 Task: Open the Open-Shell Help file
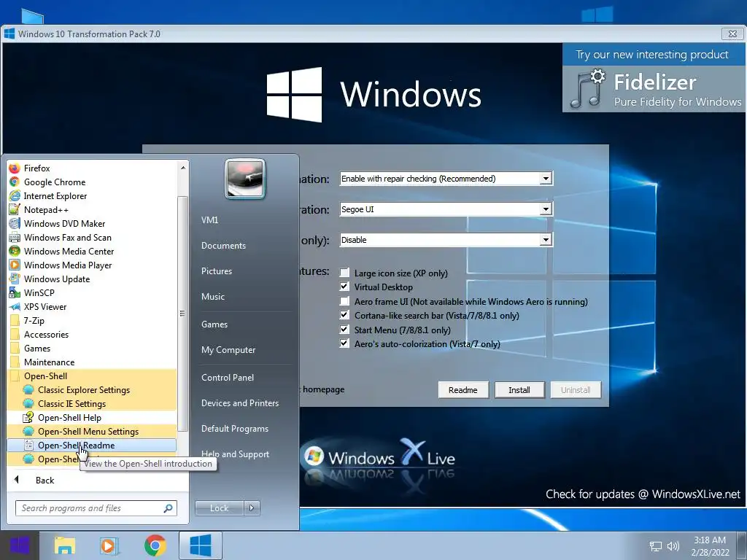(x=92, y=417)
